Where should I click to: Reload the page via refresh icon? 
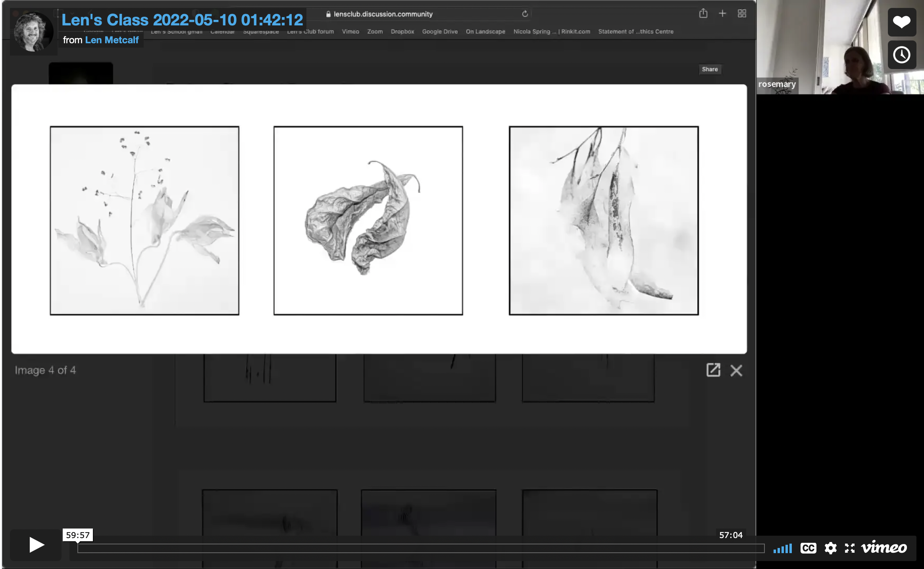pos(525,14)
